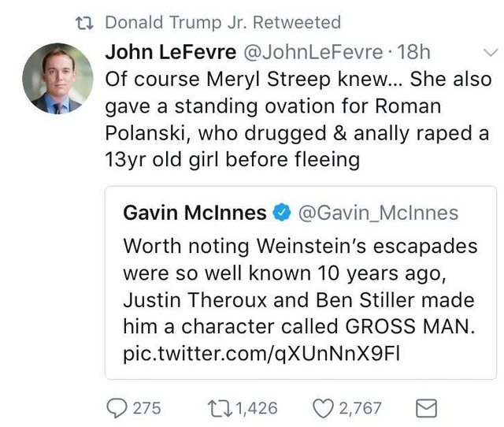Open the Gavin McInnes name in quoted tweet
The height and width of the screenshot is (427, 504).
click(194, 213)
